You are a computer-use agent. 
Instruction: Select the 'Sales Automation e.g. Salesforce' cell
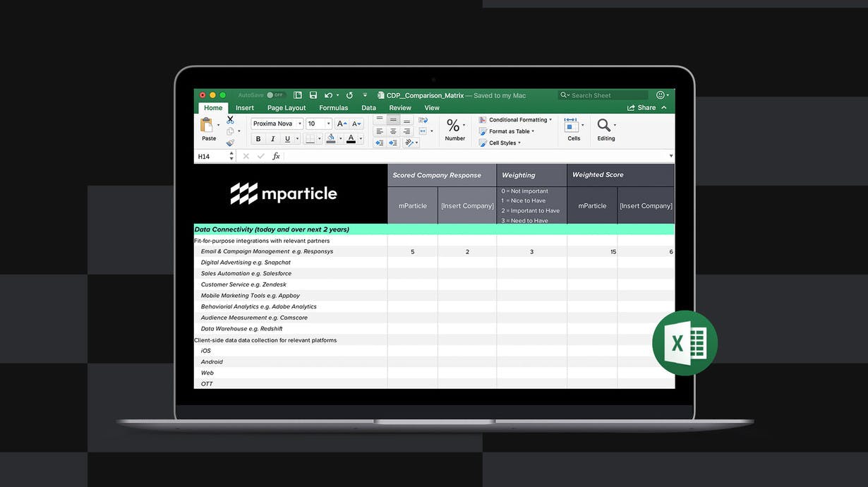click(x=291, y=274)
